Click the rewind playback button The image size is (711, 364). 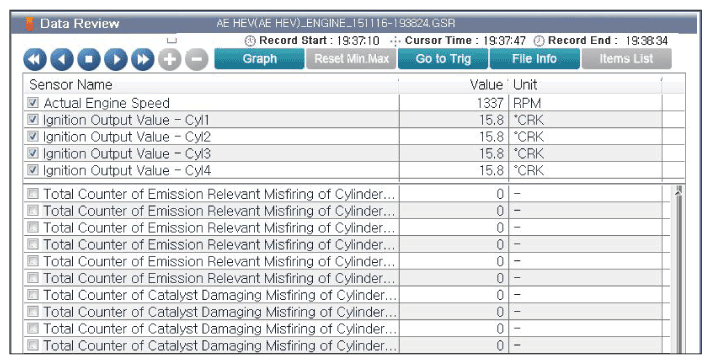pos(35,59)
